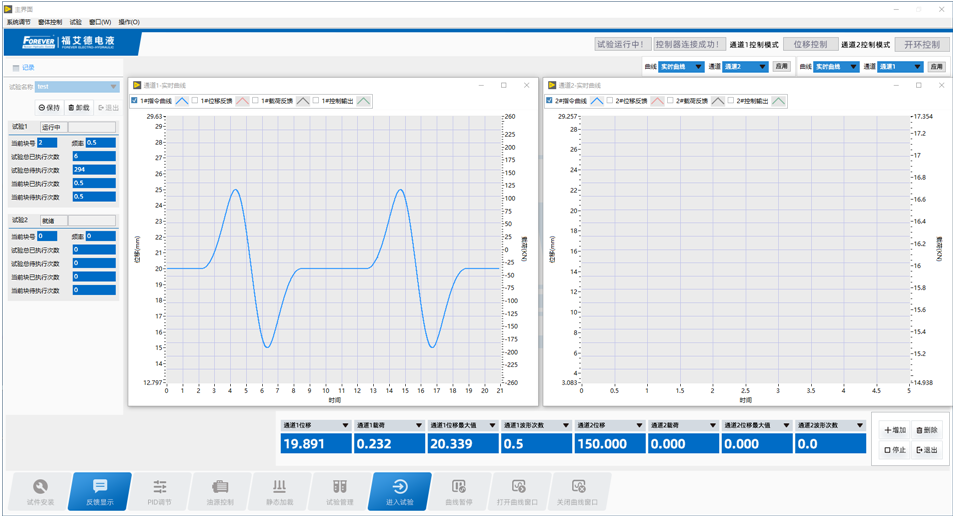Image resolution: width=955 pixels, height=520 pixels.
Task: Enable the 2#载荷反馈 checkbox
Action: 670,101
